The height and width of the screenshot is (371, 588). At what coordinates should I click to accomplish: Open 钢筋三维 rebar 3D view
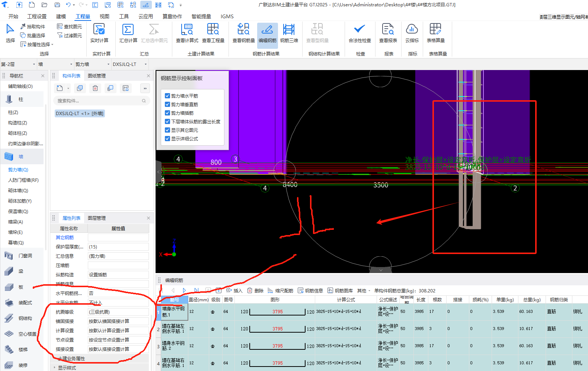click(289, 33)
